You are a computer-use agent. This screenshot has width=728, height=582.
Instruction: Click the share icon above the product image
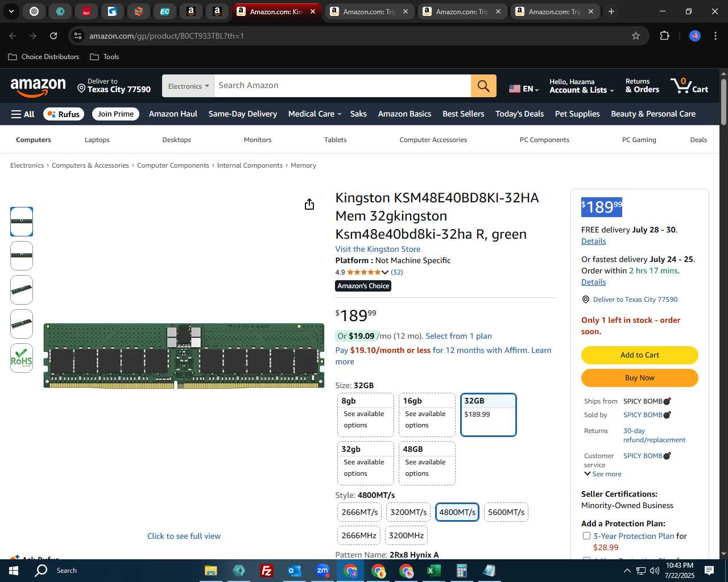click(x=309, y=204)
